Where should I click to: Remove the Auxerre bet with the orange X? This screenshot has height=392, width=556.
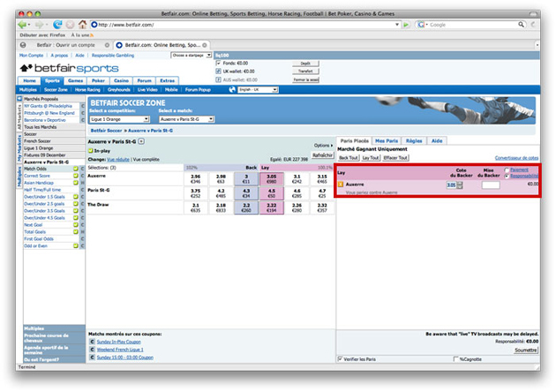(x=341, y=185)
